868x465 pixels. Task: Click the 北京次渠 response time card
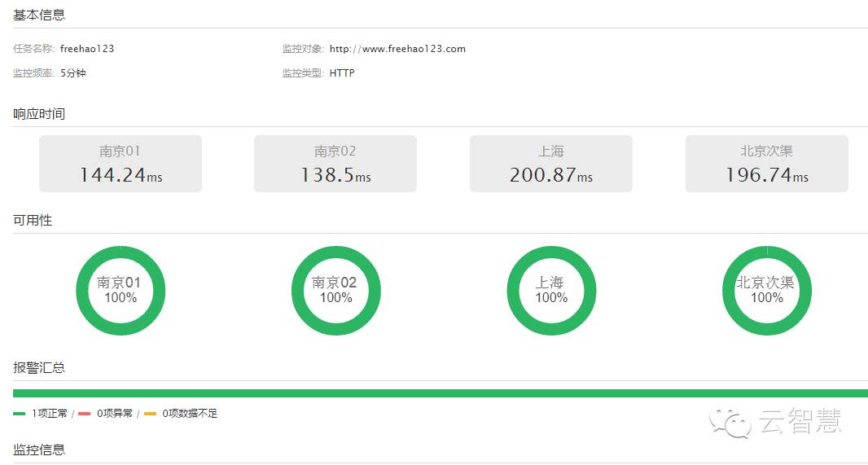767,164
